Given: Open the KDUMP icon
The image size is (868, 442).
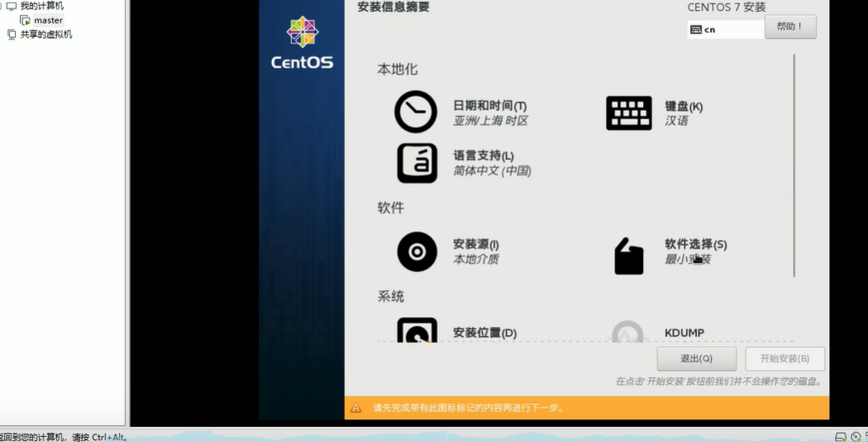Looking at the screenshot, I should 628,331.
